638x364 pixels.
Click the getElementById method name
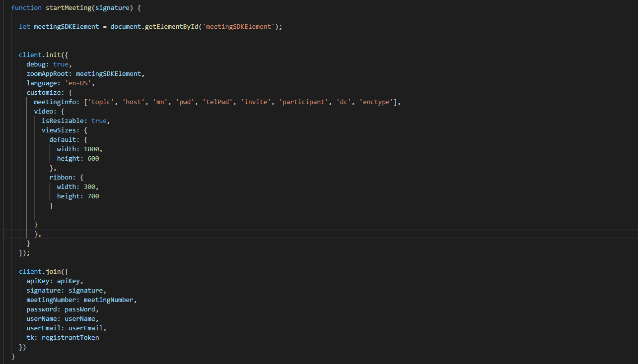(171, 27)
